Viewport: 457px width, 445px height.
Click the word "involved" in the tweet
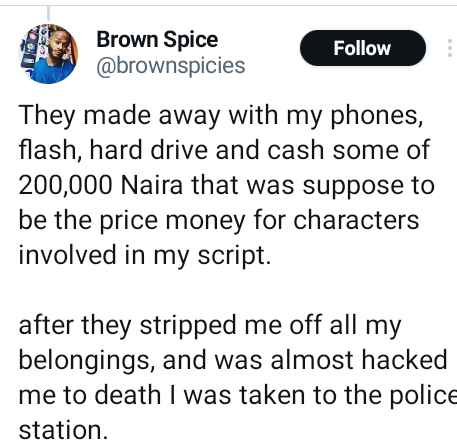pos(67,255)
